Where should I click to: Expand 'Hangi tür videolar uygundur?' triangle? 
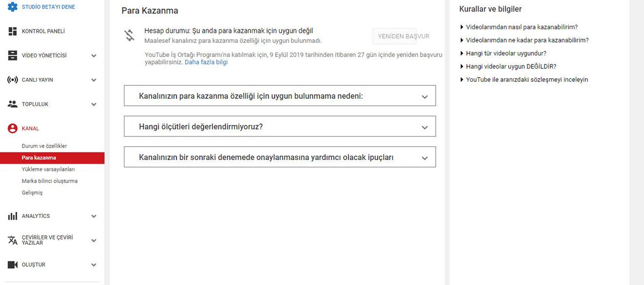coord(462,54)
